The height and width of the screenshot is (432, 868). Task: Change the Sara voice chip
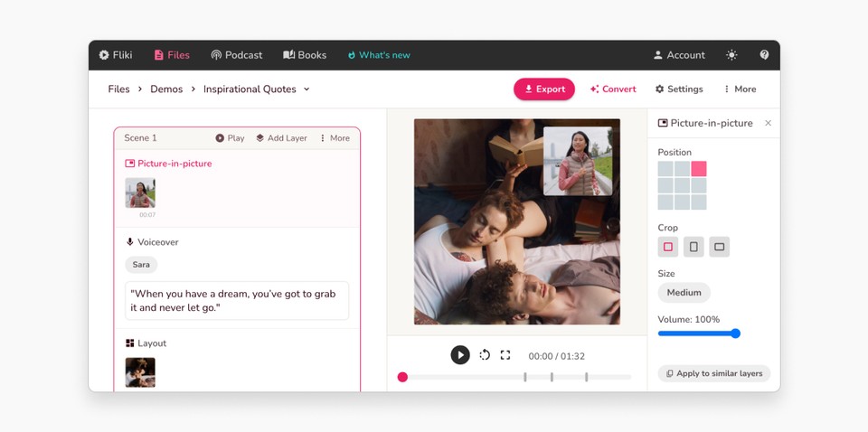tap(141, 265)
